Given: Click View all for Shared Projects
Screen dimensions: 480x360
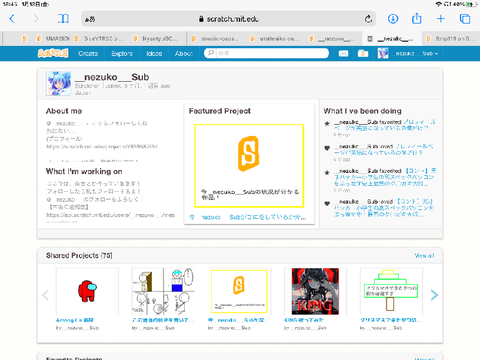Looking at the screenshot, I should [x=424, y=256].
